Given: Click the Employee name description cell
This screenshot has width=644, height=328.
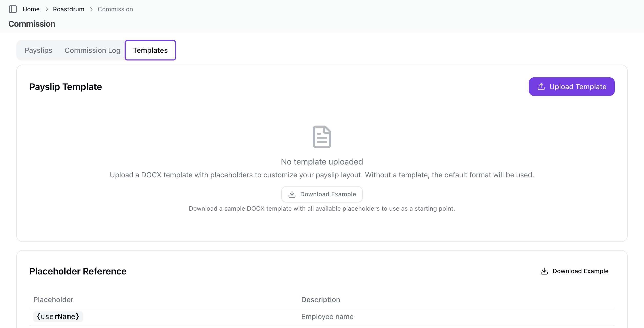Looking at the screenshot, I should click(327, 316).
